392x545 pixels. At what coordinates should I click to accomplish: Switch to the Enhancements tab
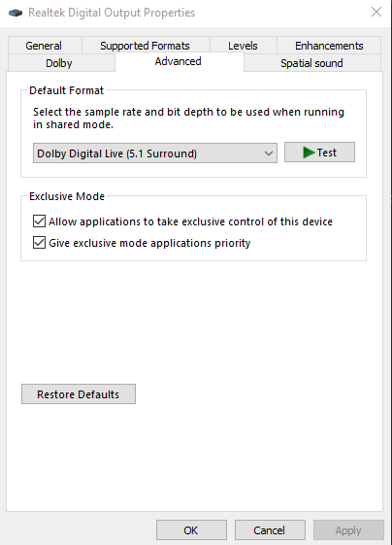click(x=329, y=46)
